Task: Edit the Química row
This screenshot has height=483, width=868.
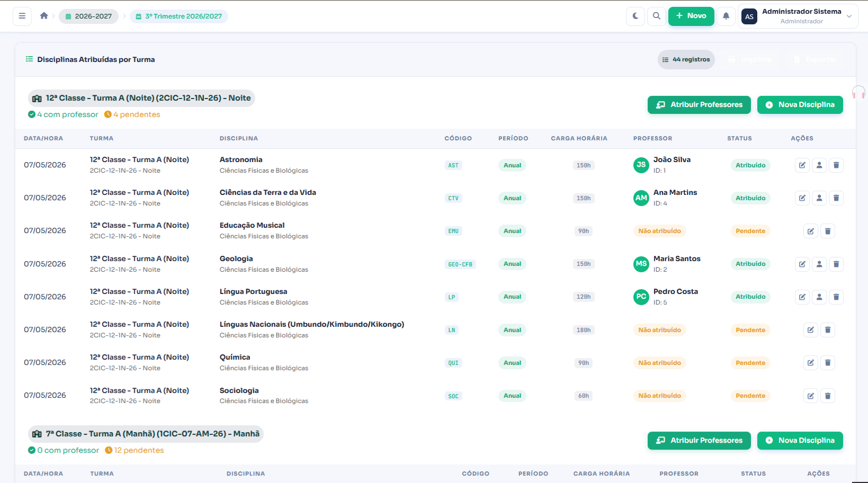Action: click(x=811, y=363)
